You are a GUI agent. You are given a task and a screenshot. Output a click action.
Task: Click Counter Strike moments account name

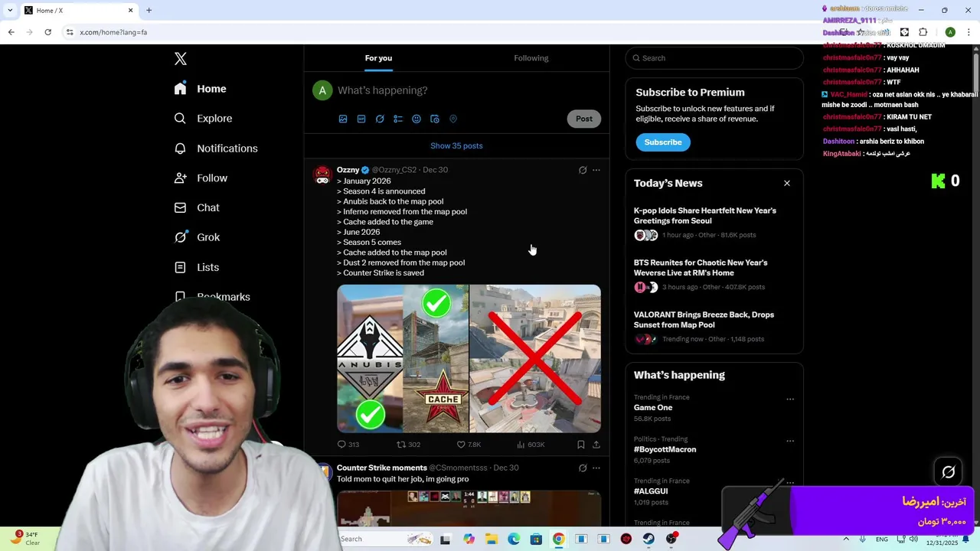coord(381,468)
